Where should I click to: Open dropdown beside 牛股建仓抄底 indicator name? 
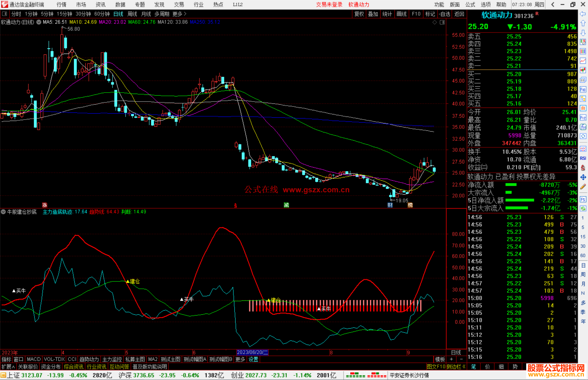(x=4, y=212)
